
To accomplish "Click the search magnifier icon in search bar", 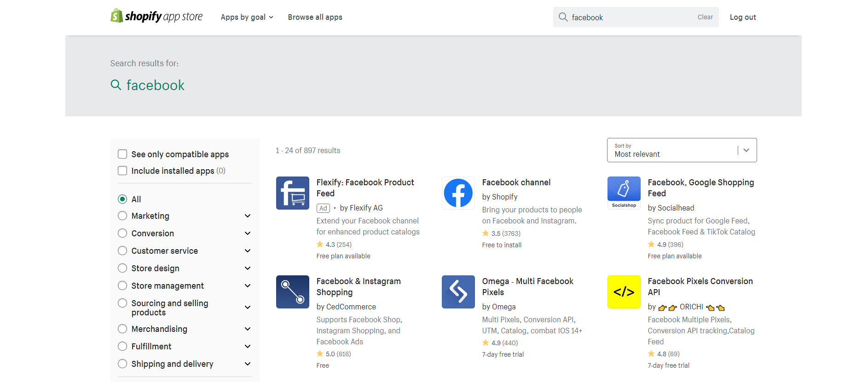I will (x=563, y=17).
